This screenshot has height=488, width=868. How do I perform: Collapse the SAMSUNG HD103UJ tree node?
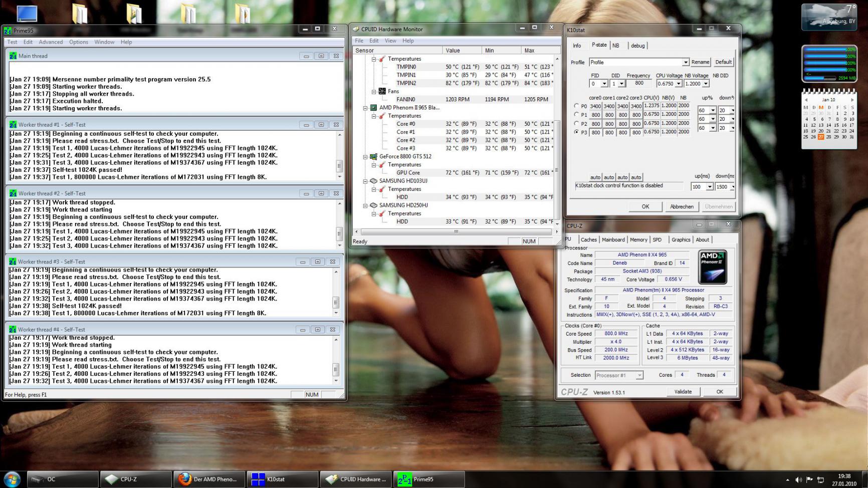coord(365,181)
